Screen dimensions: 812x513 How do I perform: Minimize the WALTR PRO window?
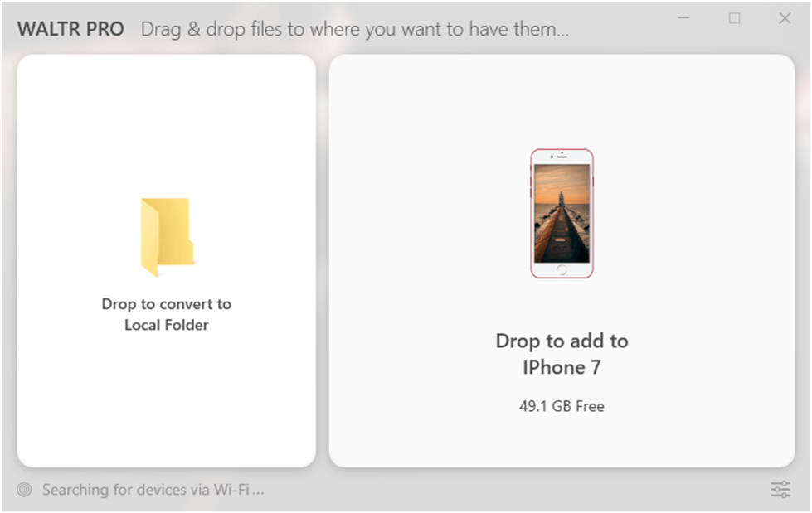point(684,18)
